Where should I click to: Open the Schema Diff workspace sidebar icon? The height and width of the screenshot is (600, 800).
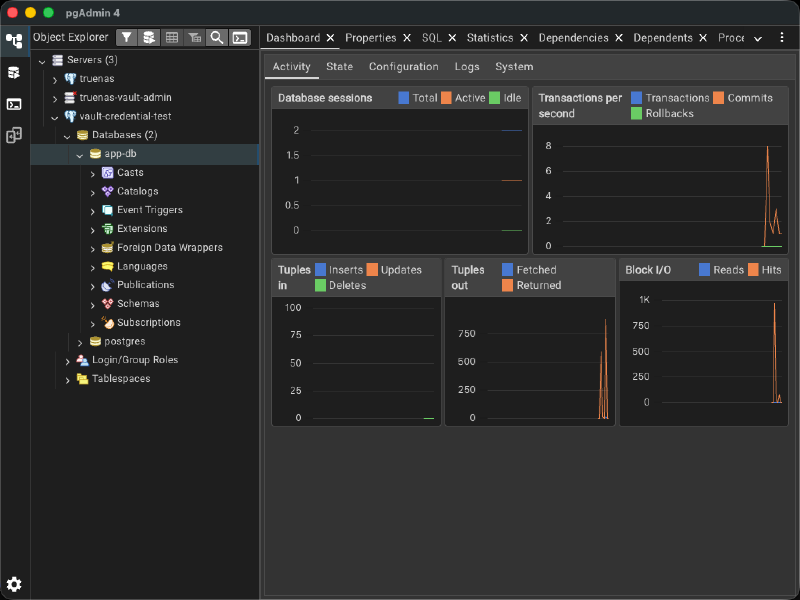pos(14,135)
